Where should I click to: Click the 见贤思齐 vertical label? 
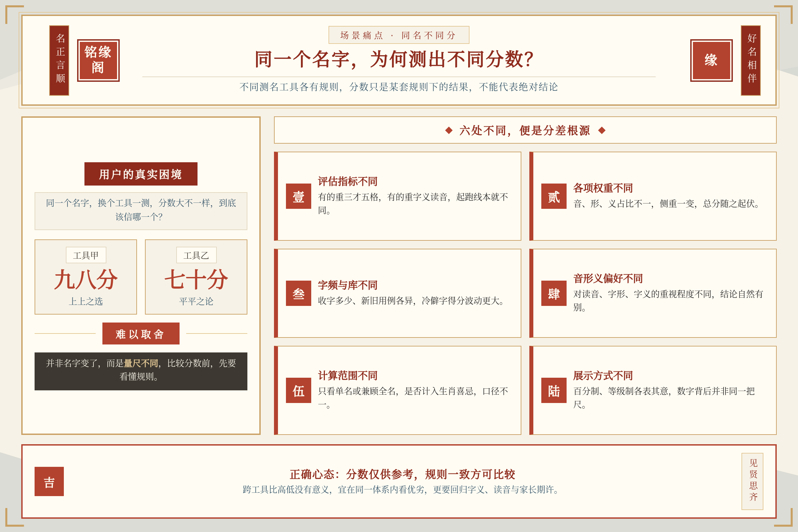pyautogui.click(x=752, y=481)
